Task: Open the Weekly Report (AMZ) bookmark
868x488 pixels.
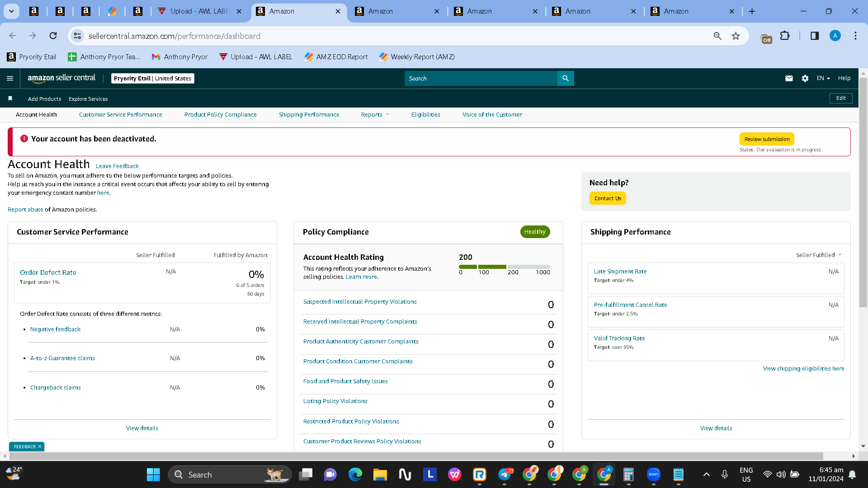Action: (417, 56)
